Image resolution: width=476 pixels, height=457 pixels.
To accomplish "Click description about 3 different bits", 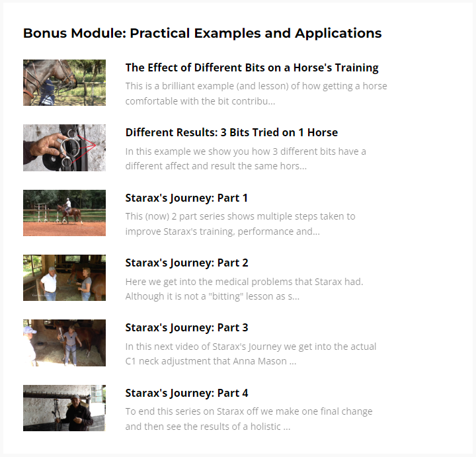I will tap(245, 151).
